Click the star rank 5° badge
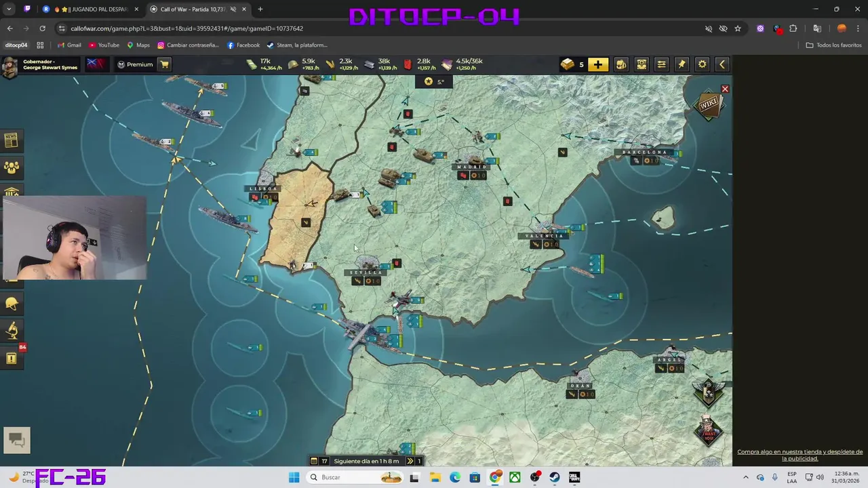 click(434, 81)
